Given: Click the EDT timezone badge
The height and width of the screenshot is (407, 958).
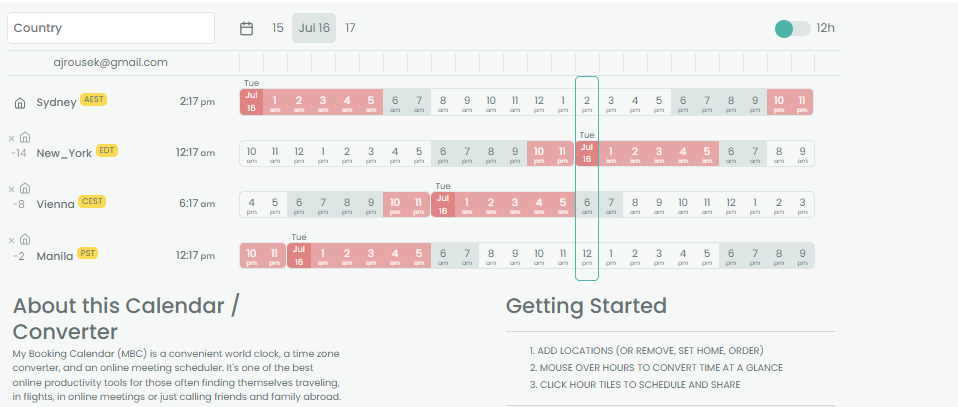Looking at the screenshot, I should [107, 151].
